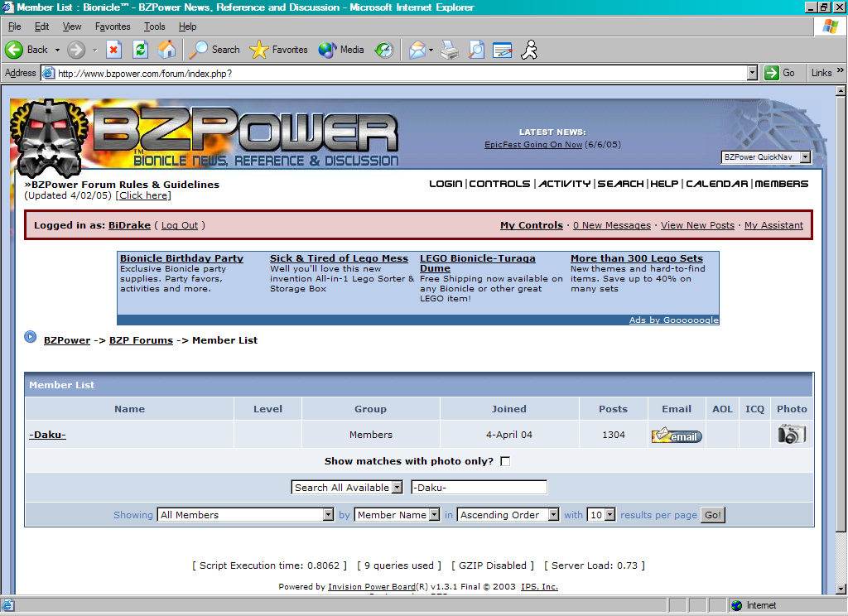Screen dimensions: 848x616
Task: Click the Mail envelope toolbar icon
Action: [417, 50]
